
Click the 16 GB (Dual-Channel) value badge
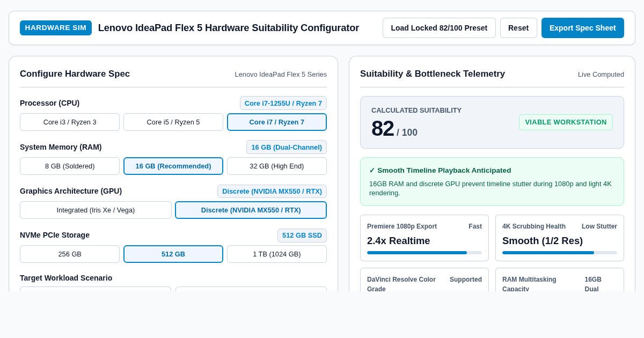(287, 147)
